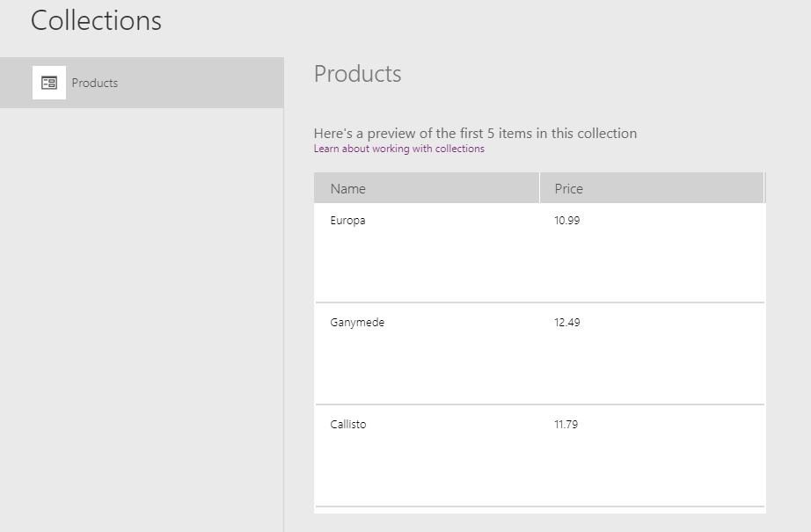This screenshot has height=532, width=811.
Task: Select the Callisto name cell
Action: point(348,424)
